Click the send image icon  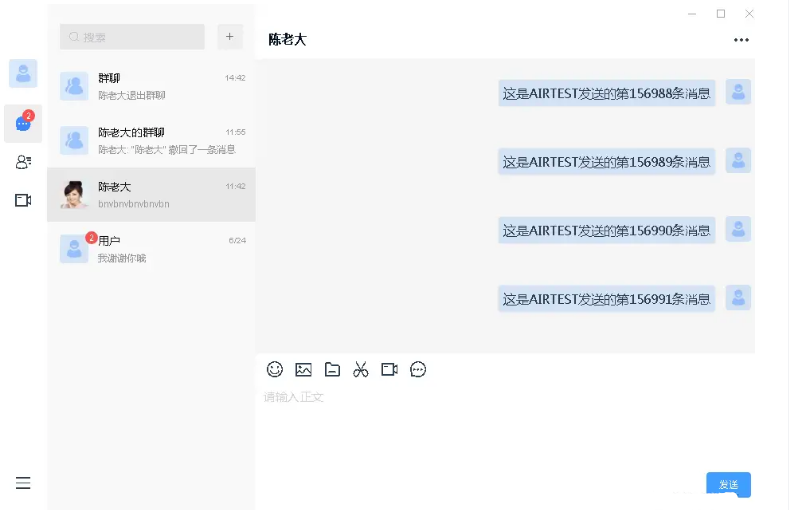pos(303,370)
